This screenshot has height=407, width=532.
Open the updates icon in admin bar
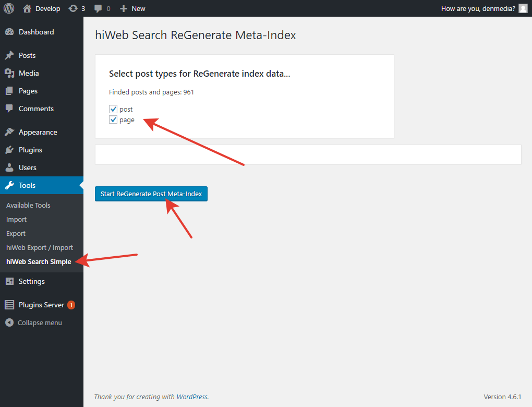pos(73,8)
